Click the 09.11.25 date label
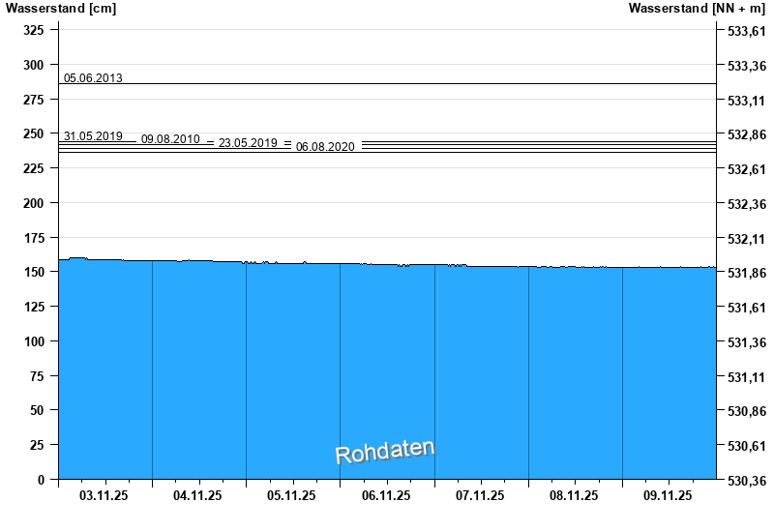The height and width of the screenshot is (532, 774). (x=668, y=495)
